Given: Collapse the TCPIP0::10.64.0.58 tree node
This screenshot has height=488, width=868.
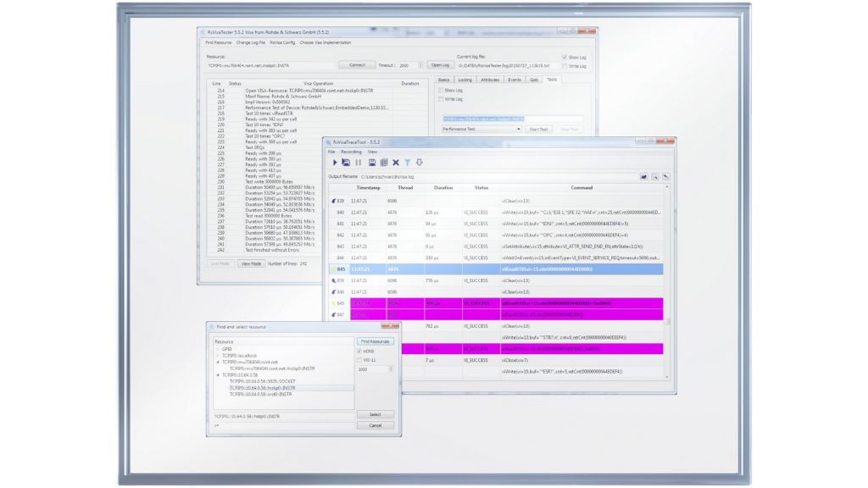Looking at the screenshot, I should [217, 374].
